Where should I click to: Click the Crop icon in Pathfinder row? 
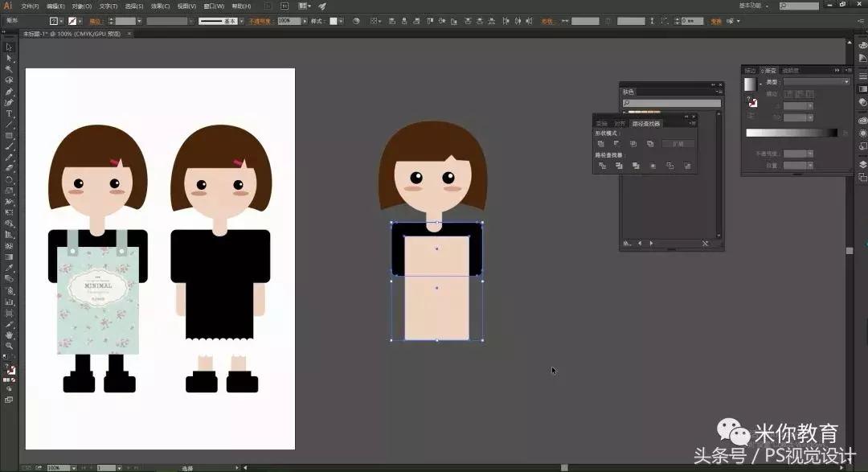click(652, 166)
